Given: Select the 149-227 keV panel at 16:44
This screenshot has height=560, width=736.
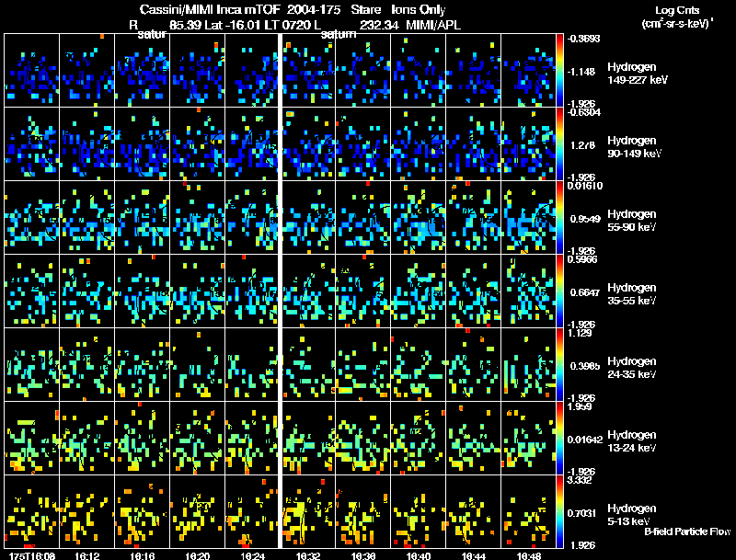Looking at the screenshot, I should point(473,71).
